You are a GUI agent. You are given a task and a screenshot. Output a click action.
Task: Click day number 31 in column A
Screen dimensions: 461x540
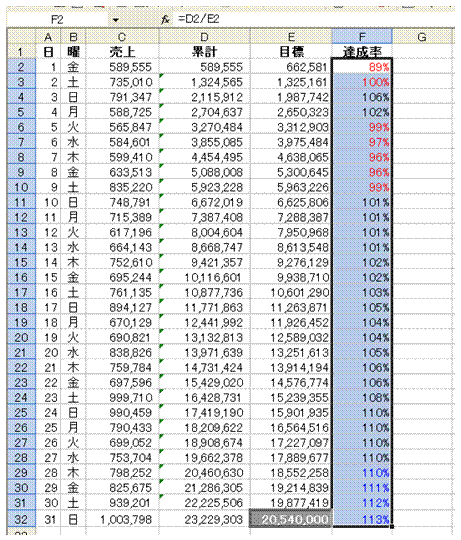(x=48, y=519)
